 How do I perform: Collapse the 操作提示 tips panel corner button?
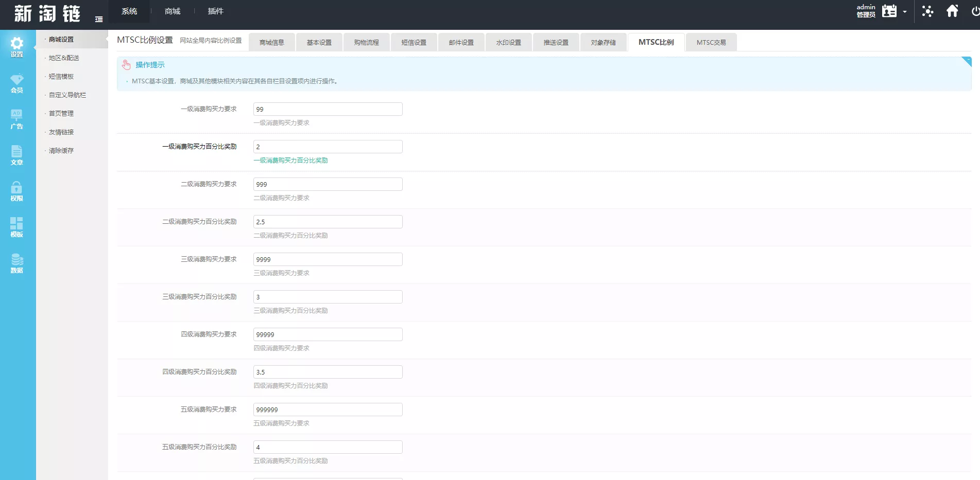(x=966, y=61)
